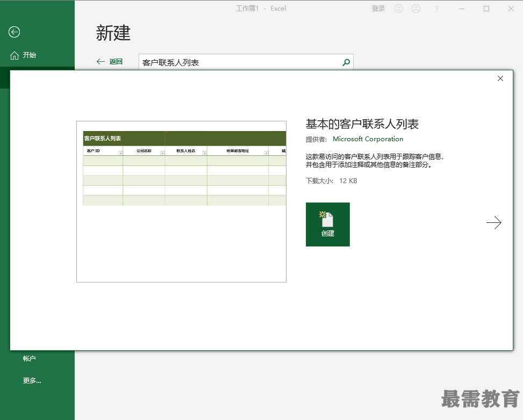This screenshot has height=420, width=523.
Task: Click the 下载大小: 12 KB text
Action: pyautogui.click(x=332, y=181)
